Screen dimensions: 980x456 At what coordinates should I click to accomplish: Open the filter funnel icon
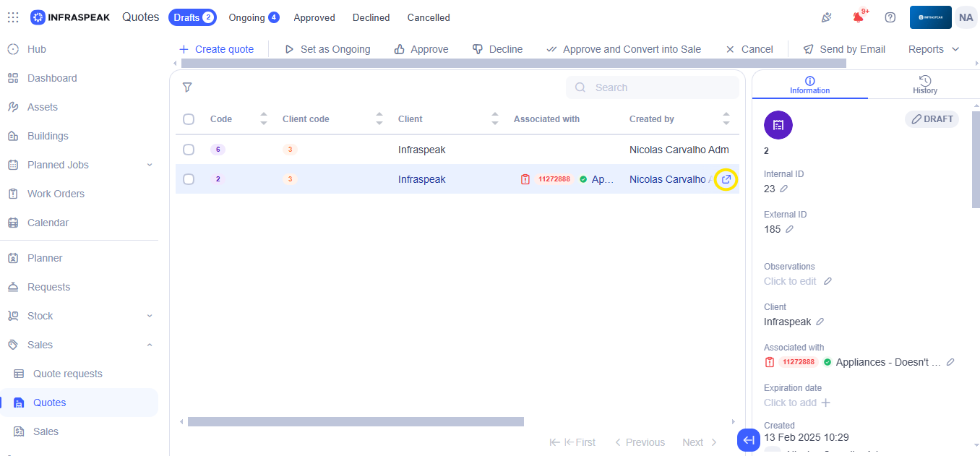(x=187, y=87)
